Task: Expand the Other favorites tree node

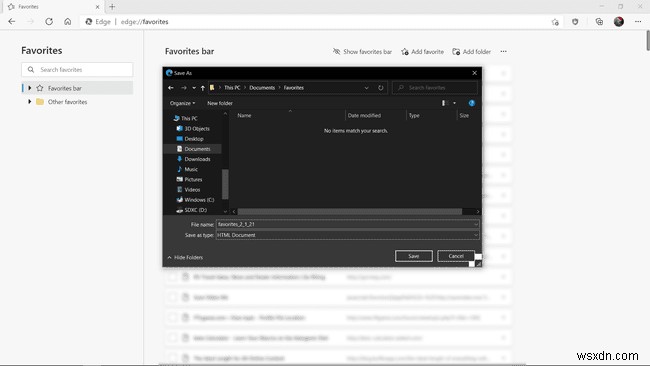Action: (29, 102)
